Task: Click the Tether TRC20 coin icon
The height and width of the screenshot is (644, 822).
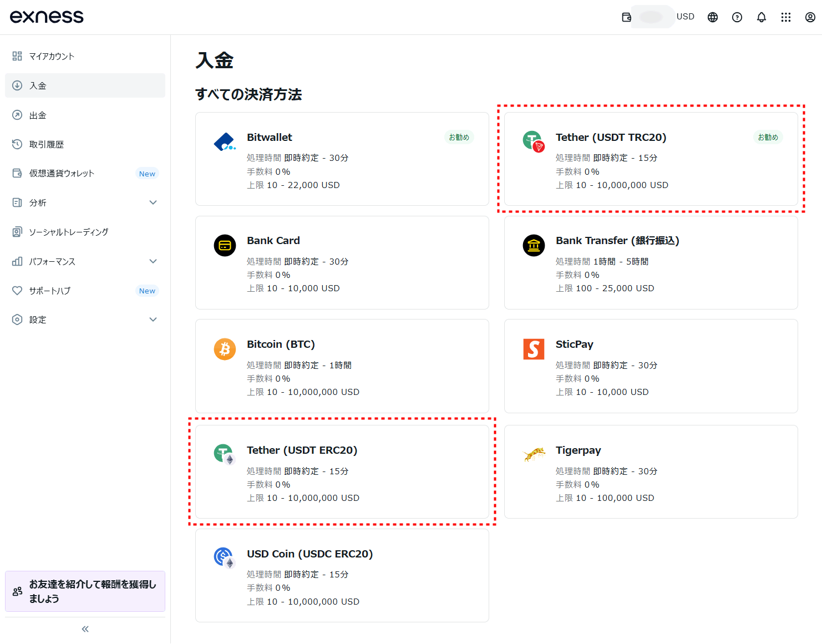Action: click(x=534, y=141)
